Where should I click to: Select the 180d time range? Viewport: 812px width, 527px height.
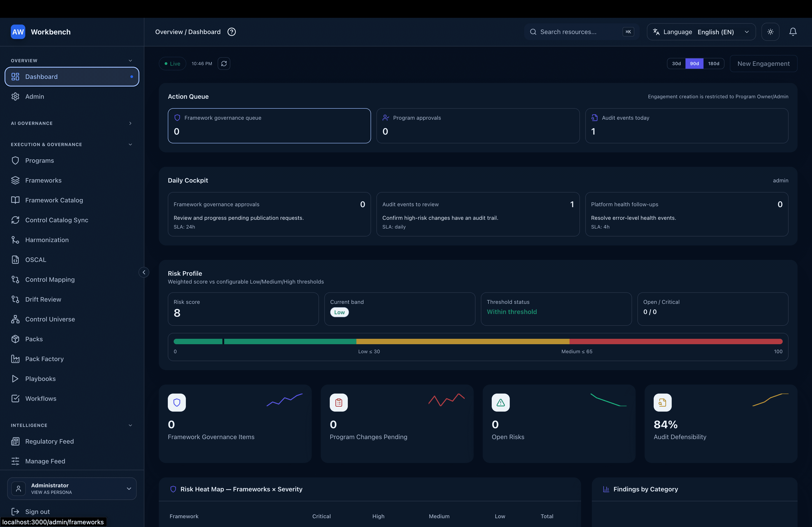(x=714, y=63)
